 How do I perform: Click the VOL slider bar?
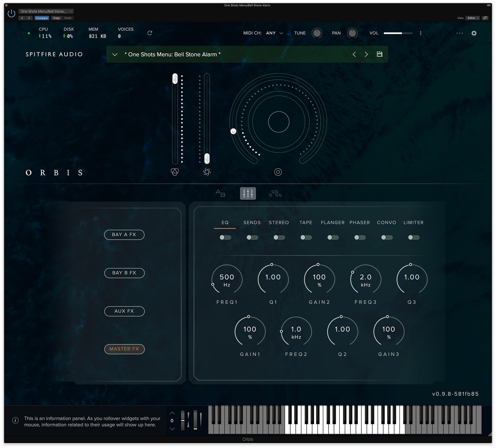click(398, 33)
